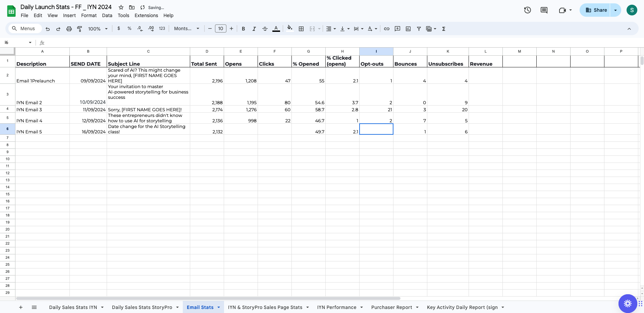Click the document title text
This screenshot has height=313, width=644.
[x=66, y=7]
